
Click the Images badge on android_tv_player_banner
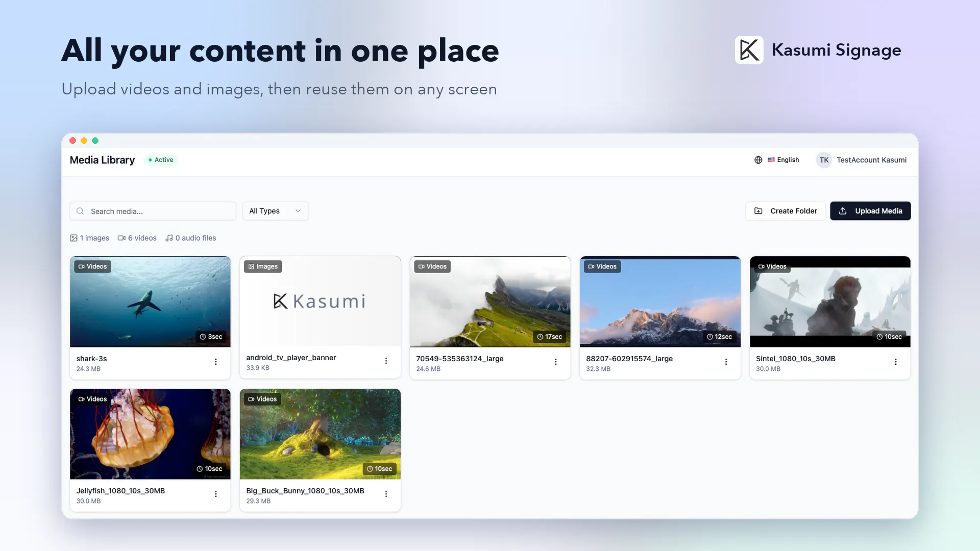tap(263, 266)
